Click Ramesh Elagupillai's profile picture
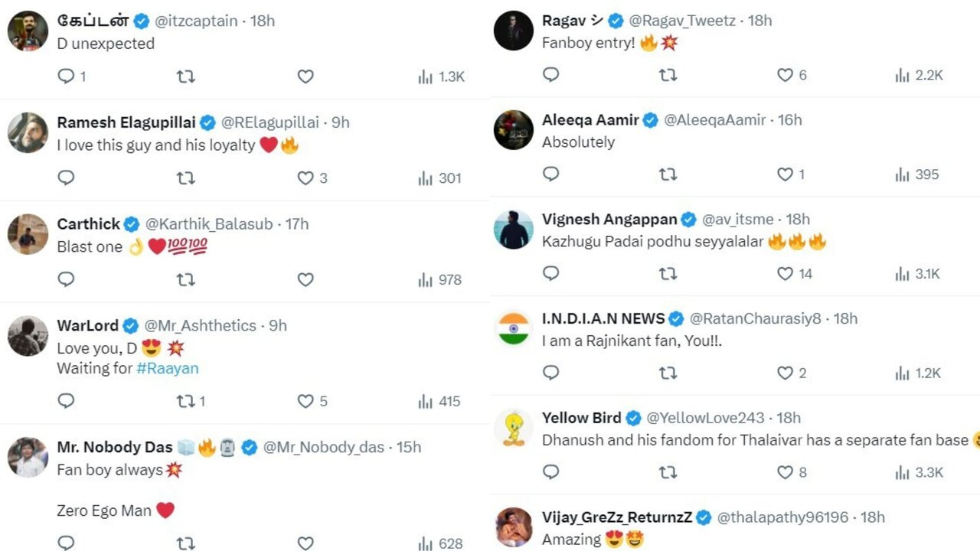This screenshot has height=551, width=980. [28, 132]
